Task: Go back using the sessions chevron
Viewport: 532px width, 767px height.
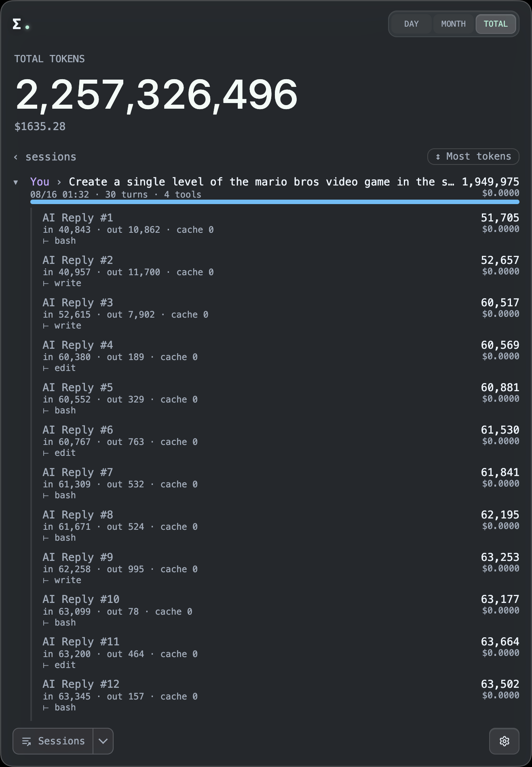Action: coord(16,157)
